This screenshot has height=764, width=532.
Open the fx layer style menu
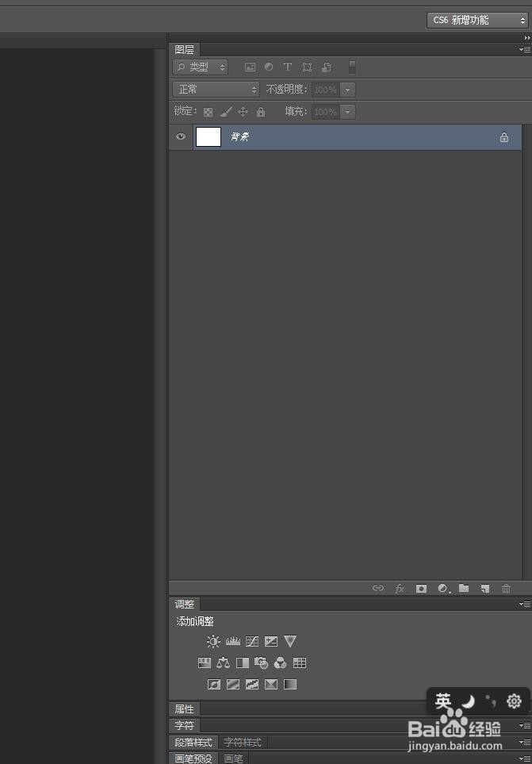point(400,589)
